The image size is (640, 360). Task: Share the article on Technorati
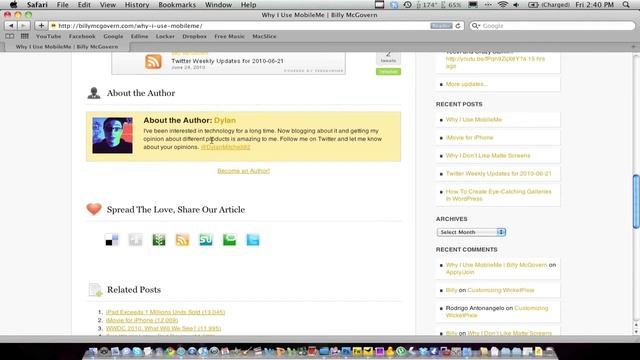point(229,240)
